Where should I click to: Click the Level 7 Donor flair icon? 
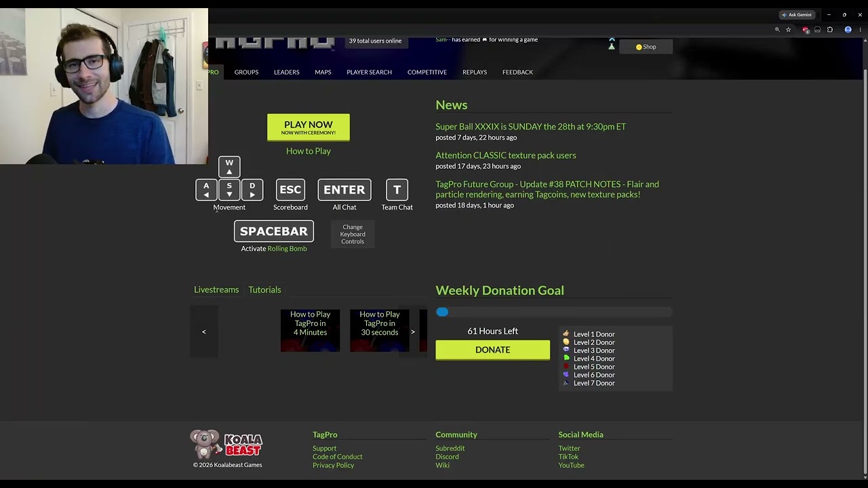tap(566, 383)
